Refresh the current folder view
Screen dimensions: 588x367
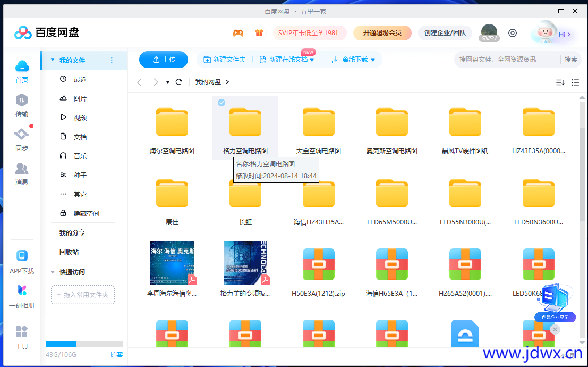click(x=179, y=82)
